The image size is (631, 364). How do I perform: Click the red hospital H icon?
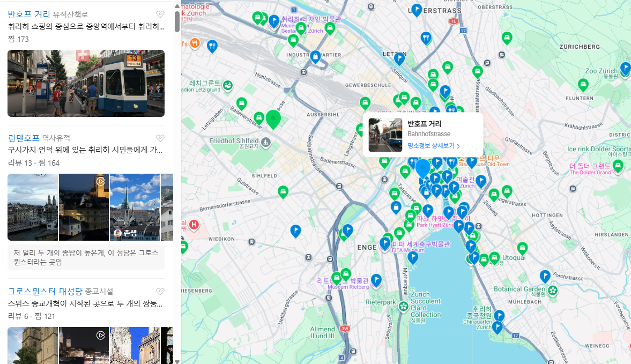(194, 225)
